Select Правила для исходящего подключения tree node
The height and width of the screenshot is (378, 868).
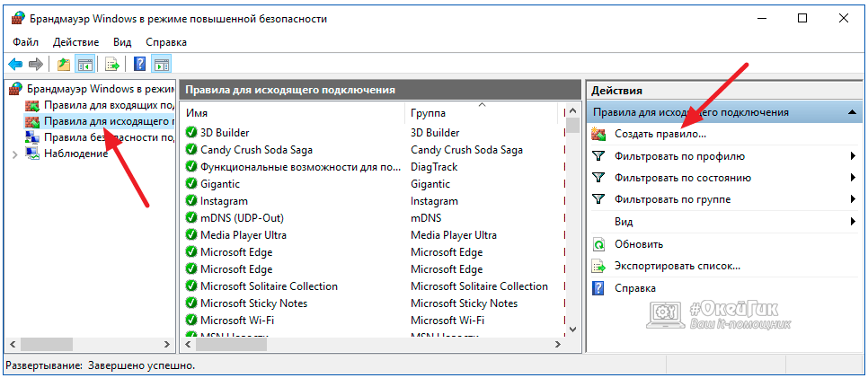pos(110,120)
